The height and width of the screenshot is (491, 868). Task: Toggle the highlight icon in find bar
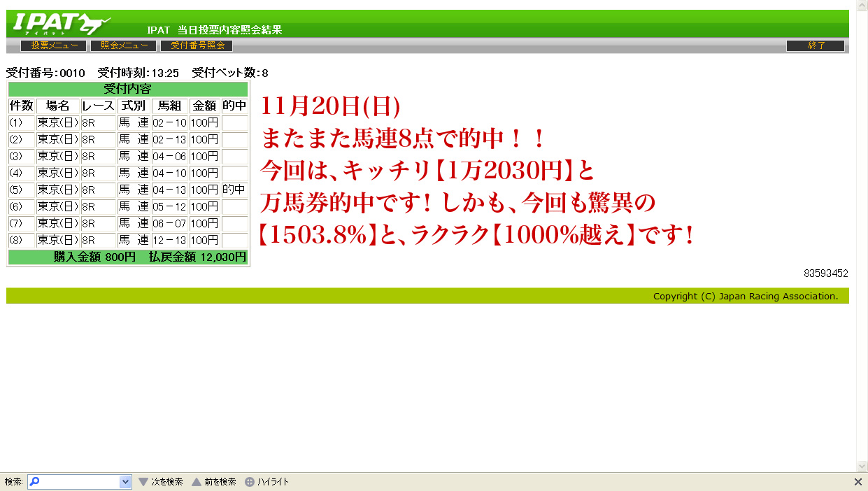click(x=250, y=482)
